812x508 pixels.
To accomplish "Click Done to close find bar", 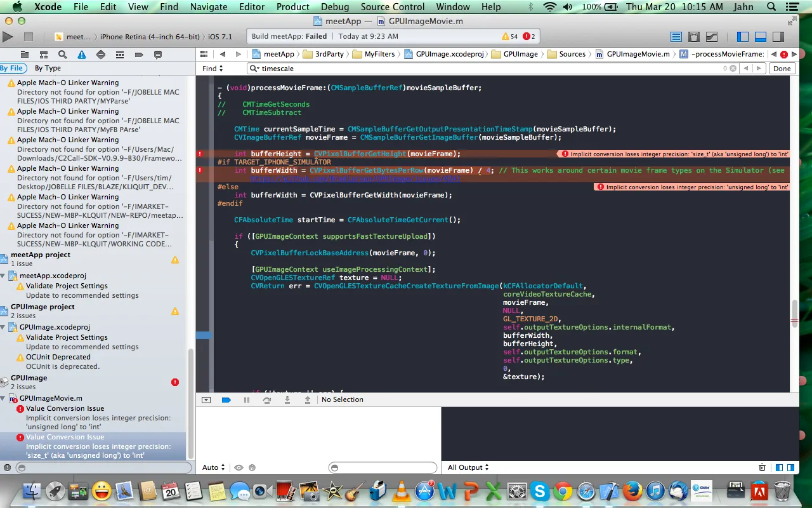I will pyautogui.click(x=782, y=69).
